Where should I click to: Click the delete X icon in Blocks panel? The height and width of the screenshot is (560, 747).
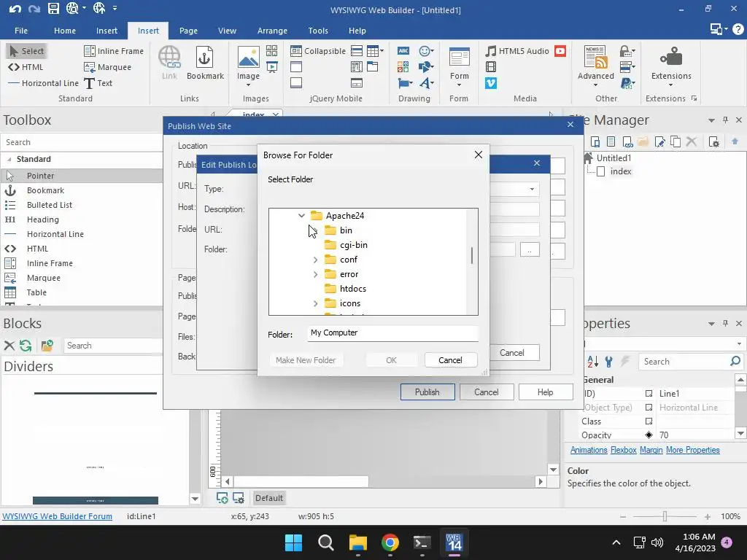point(9,346)
